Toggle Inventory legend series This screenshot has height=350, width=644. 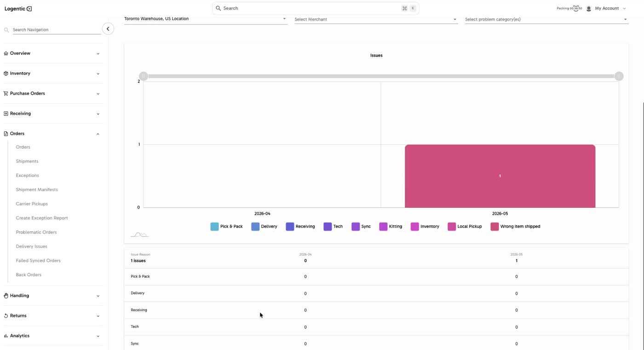tap(425, 227)
